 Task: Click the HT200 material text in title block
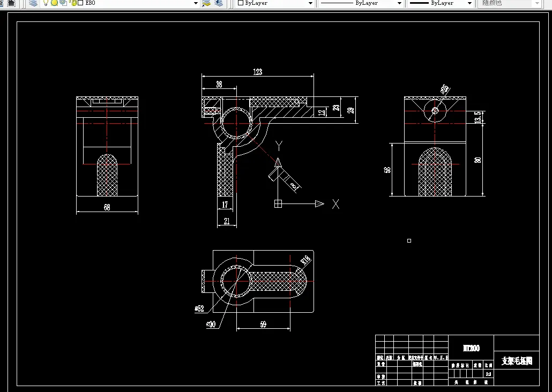pos(471,348)
